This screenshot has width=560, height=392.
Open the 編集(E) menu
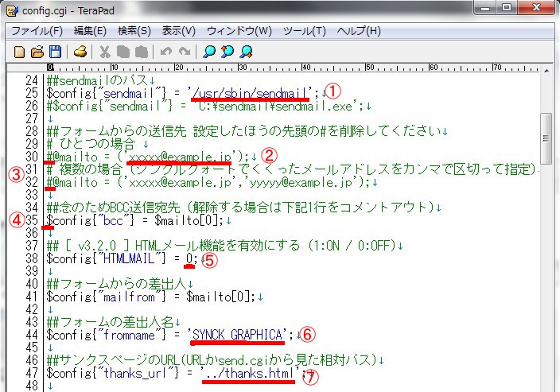tap(90, 31)
